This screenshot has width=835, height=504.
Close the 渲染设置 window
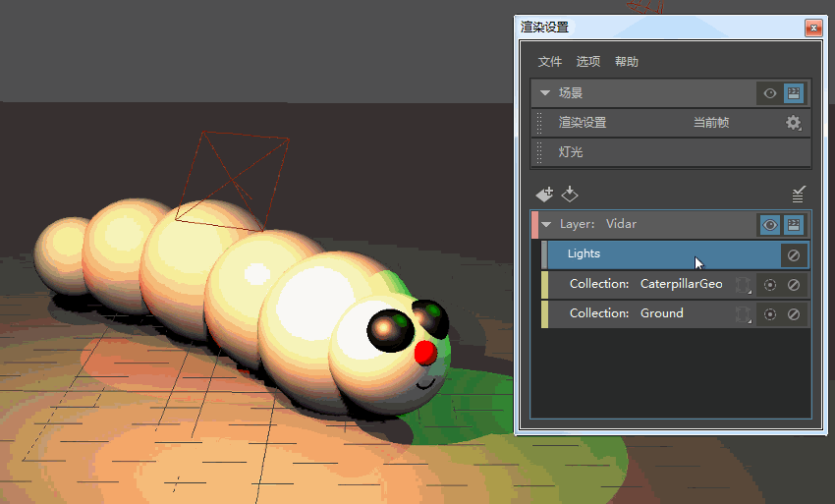click(x=813, y=28)
